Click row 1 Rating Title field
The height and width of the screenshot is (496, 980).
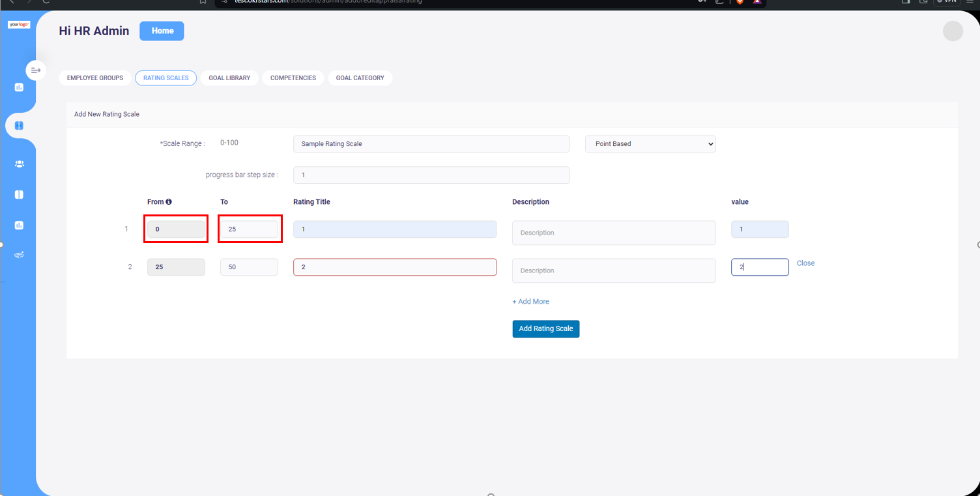[x=395, y=229]
